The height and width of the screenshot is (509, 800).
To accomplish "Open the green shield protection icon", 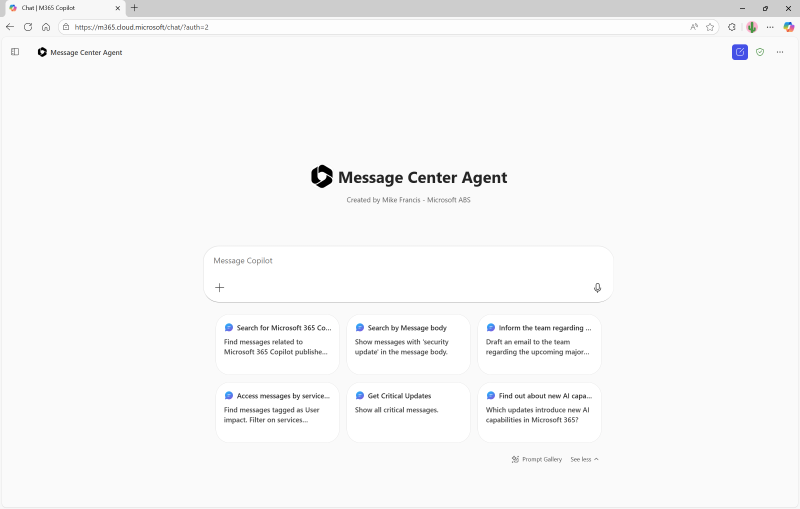I will click(x=760, y=52).
